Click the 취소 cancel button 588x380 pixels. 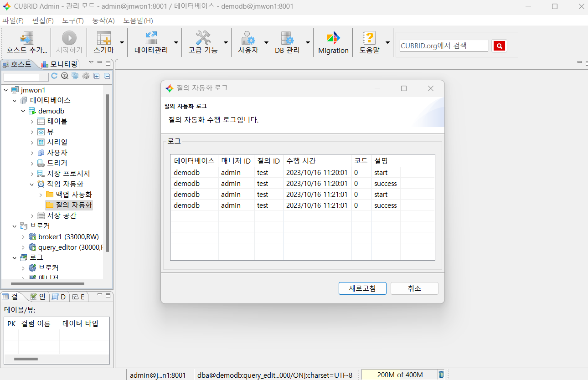[414, 288]
